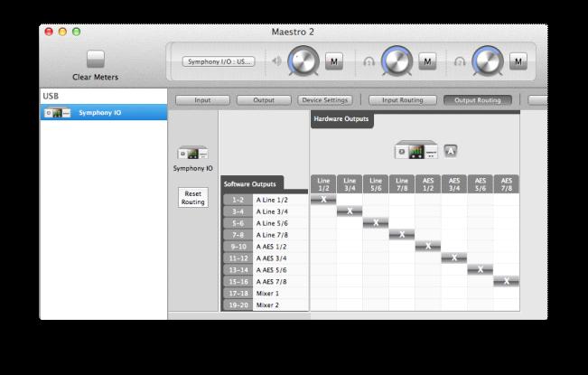The image size is (588, 375).
Task: Adjust the main speaker volume knob
Action: (x=303, y=61)
